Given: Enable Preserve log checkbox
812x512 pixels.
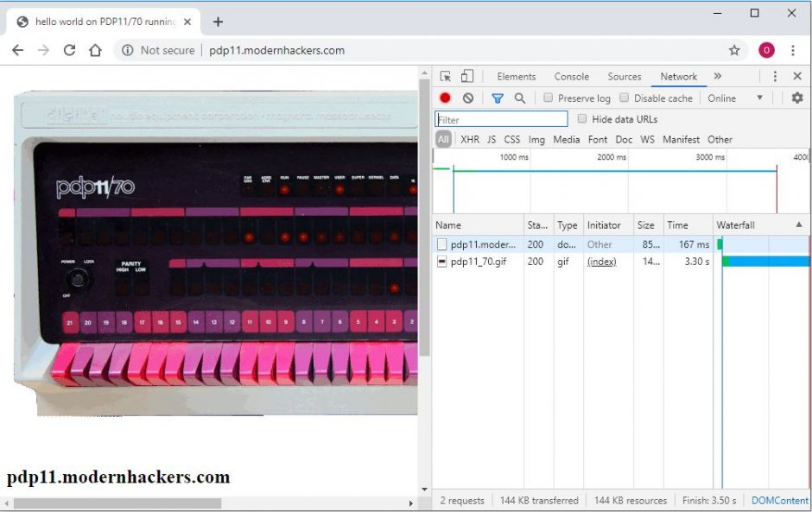Looking at the screenshot, I should (x=548, y=98).
